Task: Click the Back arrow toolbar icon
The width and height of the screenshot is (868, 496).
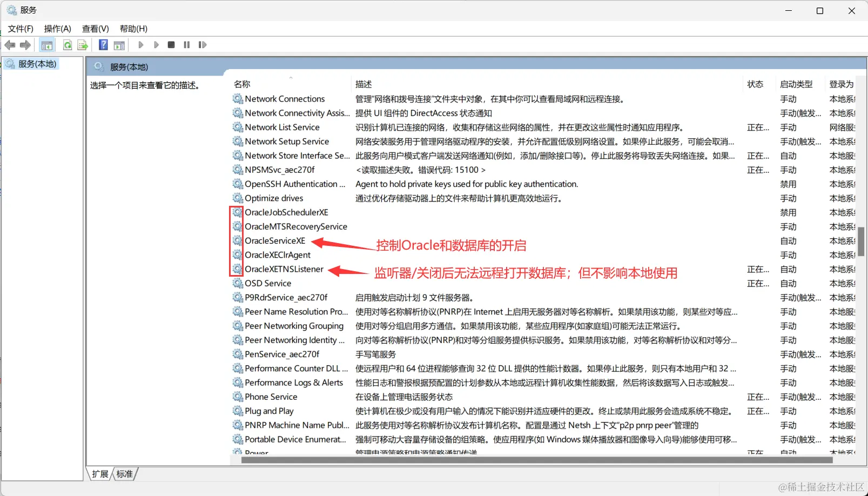Action: click(x=10, y=45)
